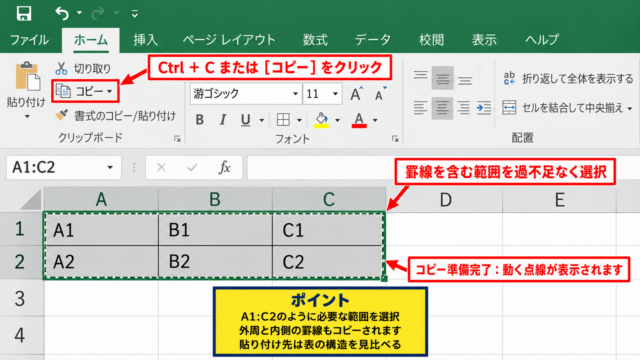Toggle align left icon
Image resolution: width=640 pixels, height=360 pixels.
(420, 108)
